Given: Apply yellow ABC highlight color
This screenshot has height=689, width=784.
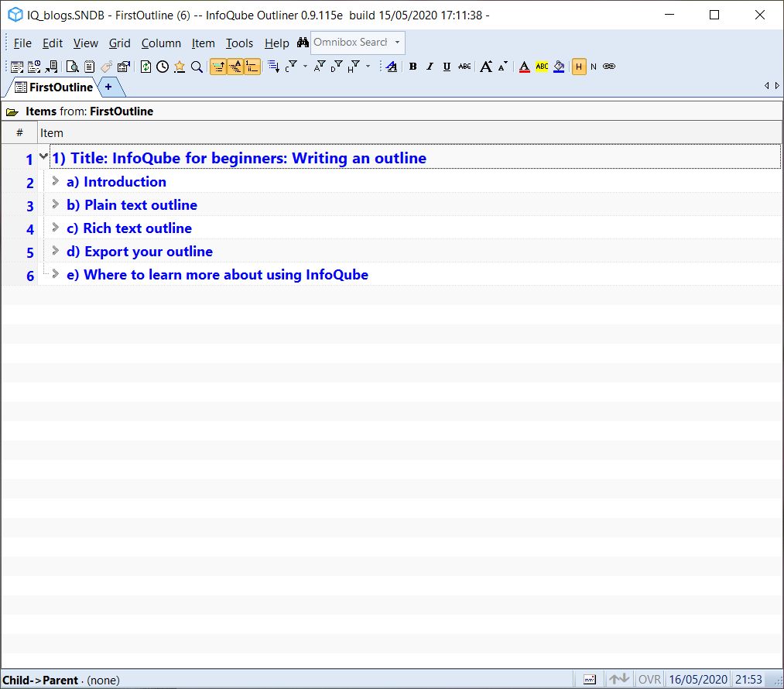Looking at the screenshot, I should click(542, 67).
